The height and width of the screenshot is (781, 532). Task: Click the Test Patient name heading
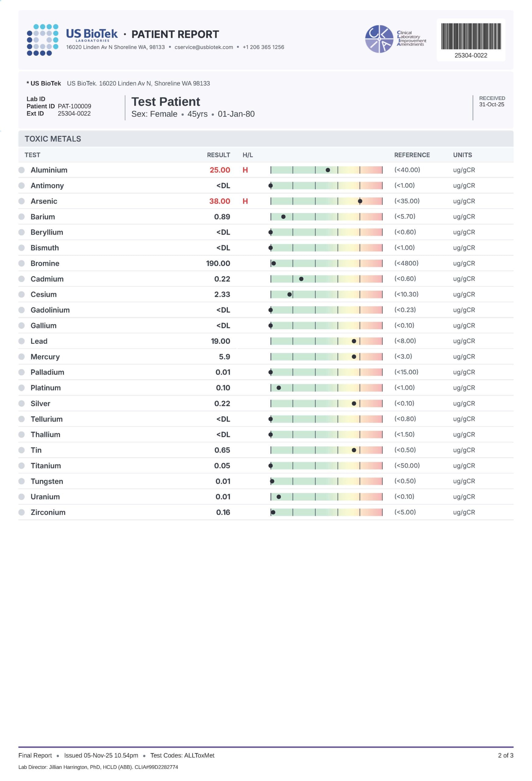(166, 102)
